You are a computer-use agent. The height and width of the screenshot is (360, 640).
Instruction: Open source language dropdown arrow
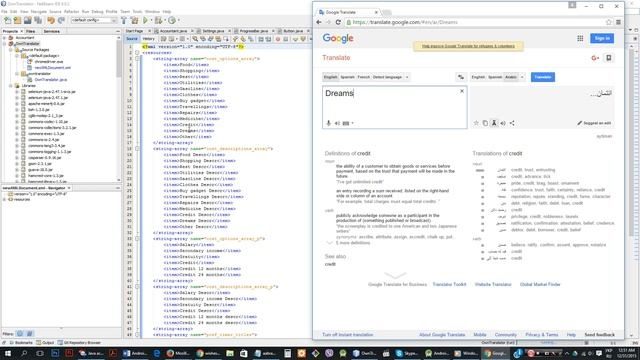click(x=407, y=77)
